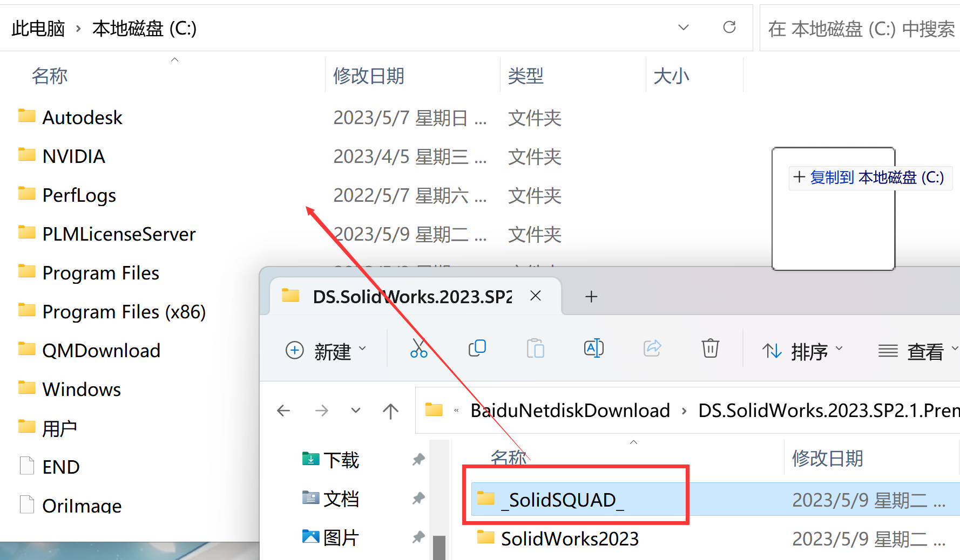
Task: Click the search box for Local Disk C:
Action: pos(861,29)
